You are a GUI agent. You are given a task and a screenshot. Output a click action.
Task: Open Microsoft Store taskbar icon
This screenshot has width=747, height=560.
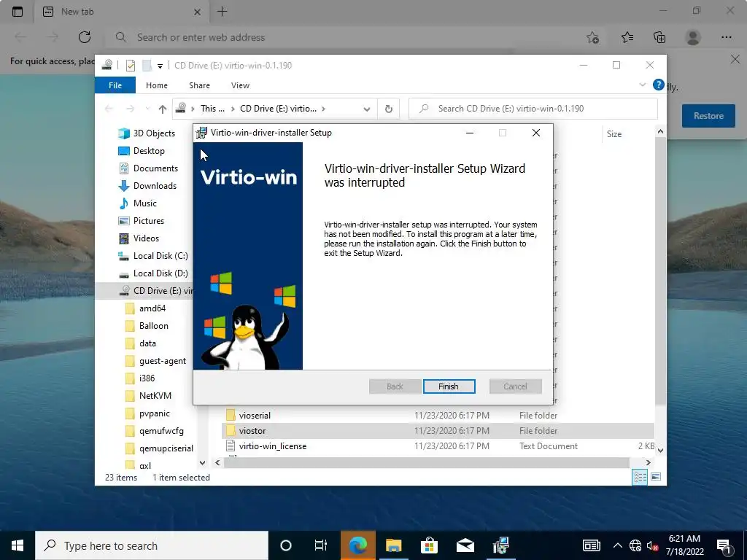click(x=429, y=545)
